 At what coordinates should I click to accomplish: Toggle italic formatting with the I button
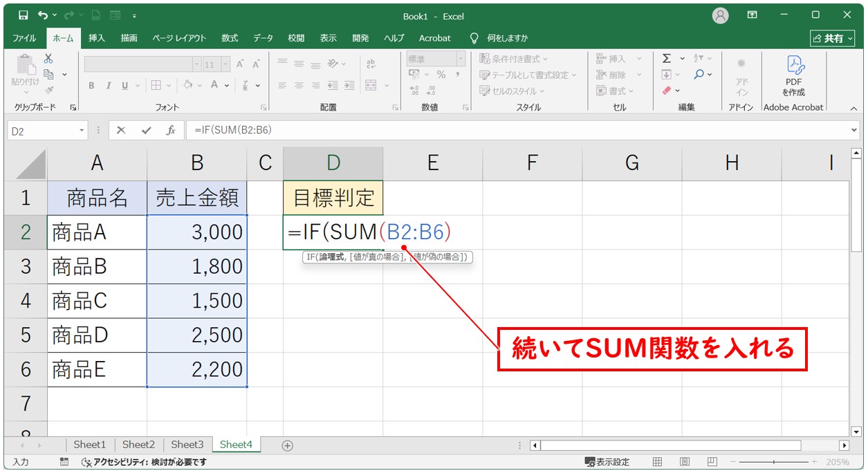coord(108,85)
